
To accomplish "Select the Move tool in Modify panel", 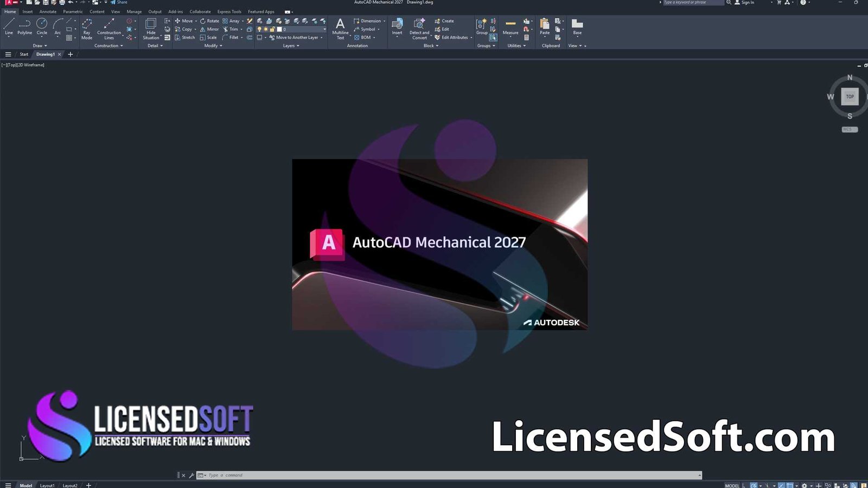I will 186,21.
